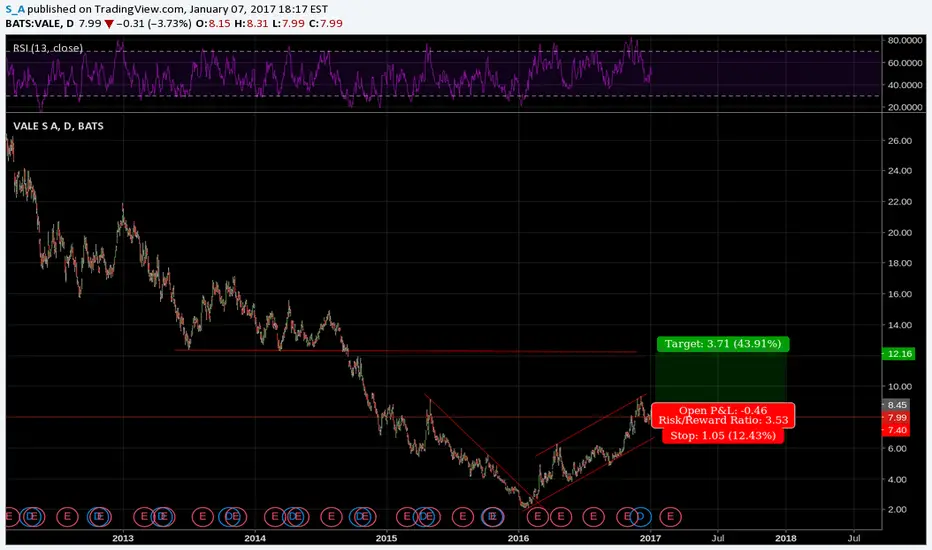This screenshot has height=550, width=932.
Task: Click the 14.00 price axis value
Action: coord(900,325)
